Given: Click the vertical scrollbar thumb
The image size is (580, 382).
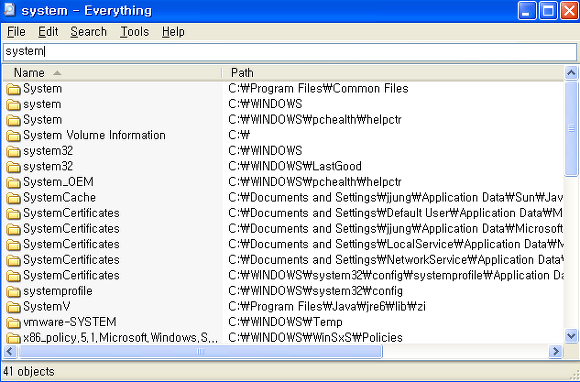Looking at the screenshot, I should pyautogui.click(x=571, y=129).
